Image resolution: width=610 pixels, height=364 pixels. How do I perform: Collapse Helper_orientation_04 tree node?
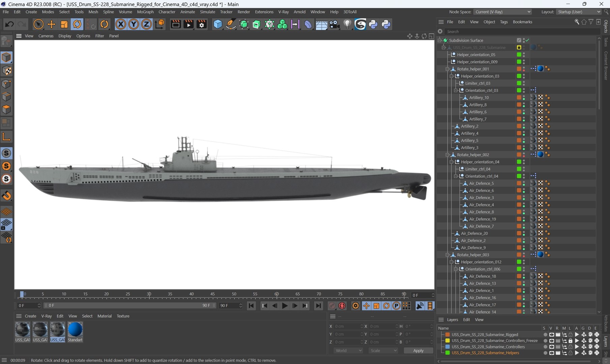[x=452, y=162]
